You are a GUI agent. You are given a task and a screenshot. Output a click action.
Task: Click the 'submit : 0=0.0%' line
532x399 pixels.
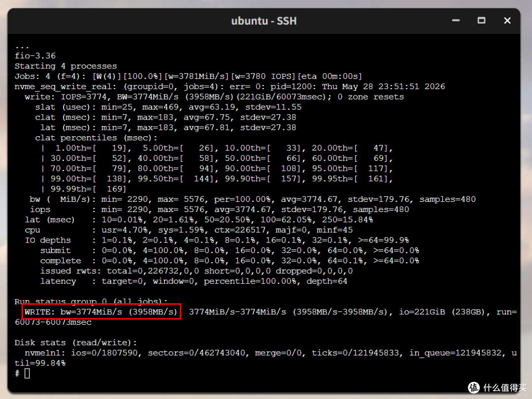230,250
